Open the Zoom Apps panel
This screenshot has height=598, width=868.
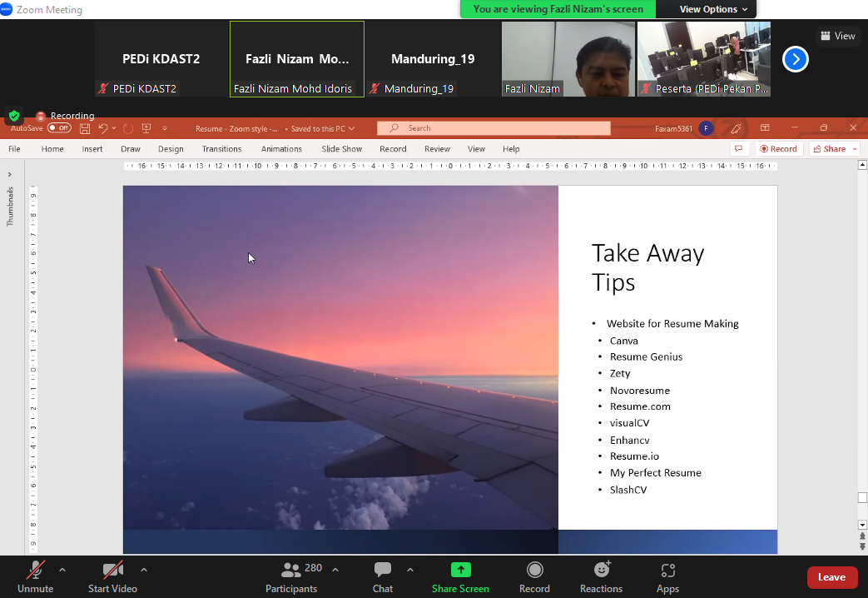[x=667, y=571]
